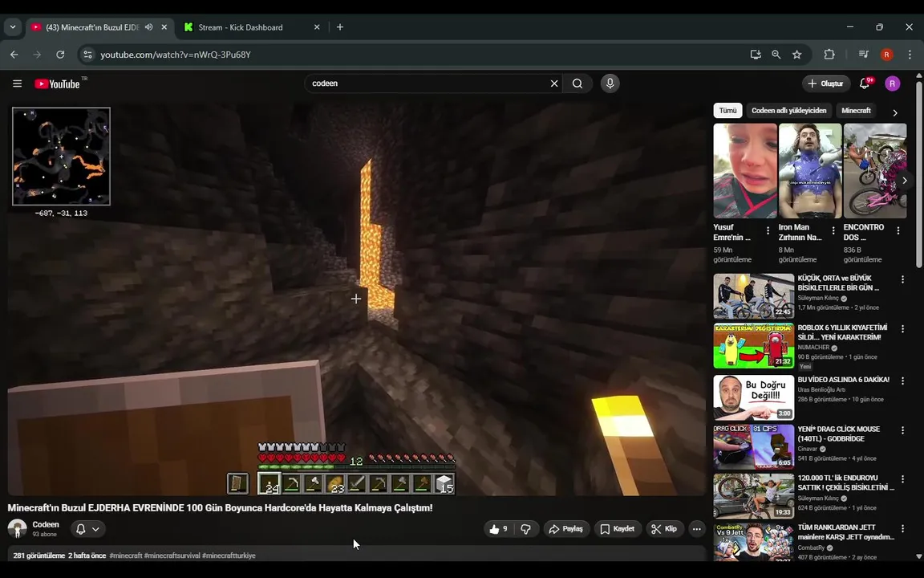Advance the Shorts shelf to next

(x=904, y=181)
